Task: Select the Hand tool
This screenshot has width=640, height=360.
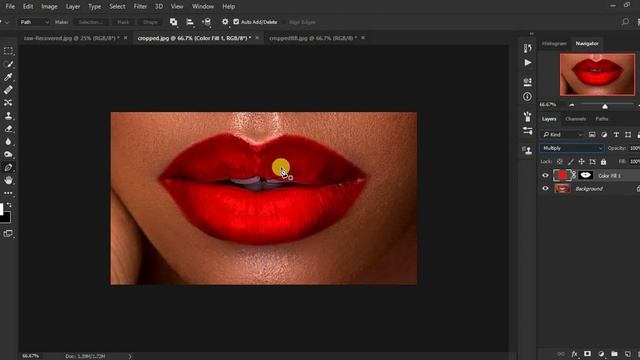Action: (8, 180)
